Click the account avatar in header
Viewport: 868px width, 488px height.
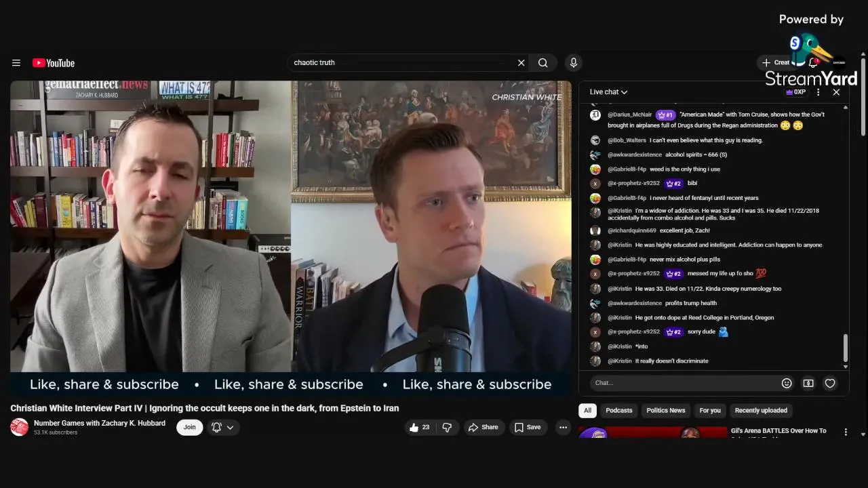839,62
